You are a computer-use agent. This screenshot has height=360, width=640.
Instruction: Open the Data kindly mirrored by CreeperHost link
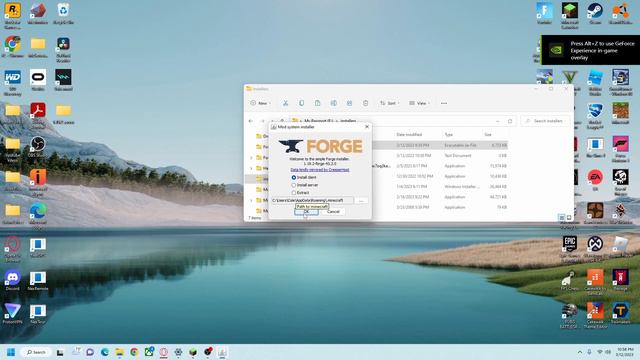pos(320,169)
